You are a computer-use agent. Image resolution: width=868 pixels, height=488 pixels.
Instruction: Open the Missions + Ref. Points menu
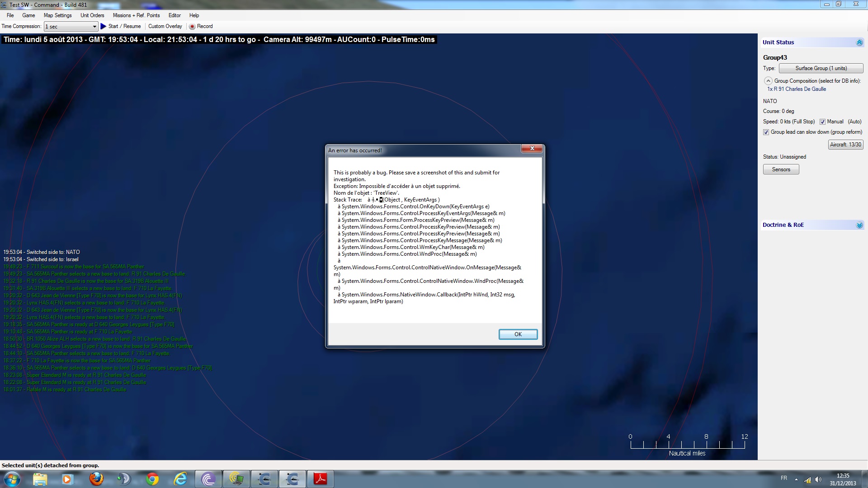(x=136, y=15)
